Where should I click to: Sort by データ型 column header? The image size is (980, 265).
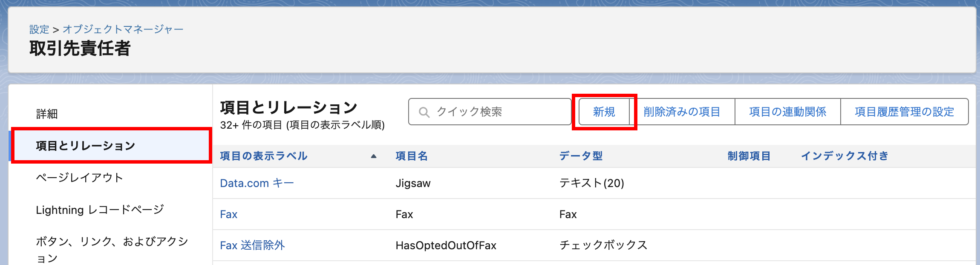click(x=581, y=156)
